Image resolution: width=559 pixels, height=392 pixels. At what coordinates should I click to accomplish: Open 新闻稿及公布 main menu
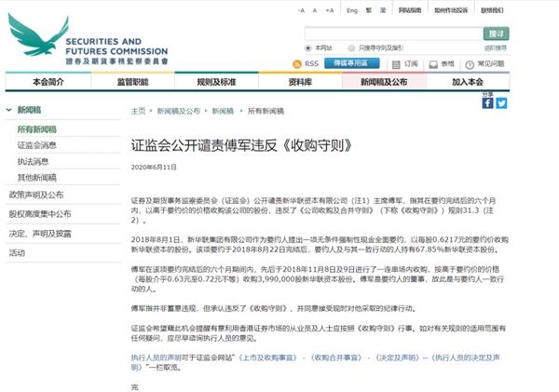pos(384,82)
